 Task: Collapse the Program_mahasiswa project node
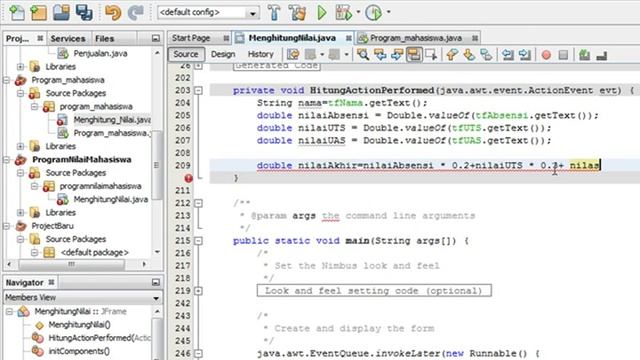(x=7, y=80)
